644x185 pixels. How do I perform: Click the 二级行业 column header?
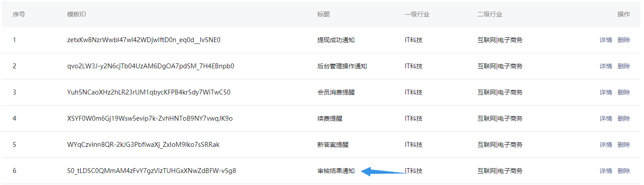[490, 14]
